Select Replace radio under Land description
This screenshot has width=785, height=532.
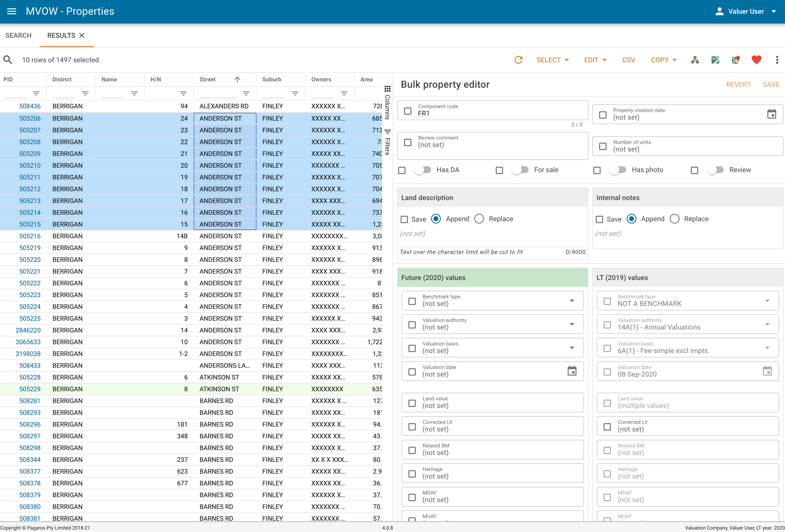click(x=479, y=219)
